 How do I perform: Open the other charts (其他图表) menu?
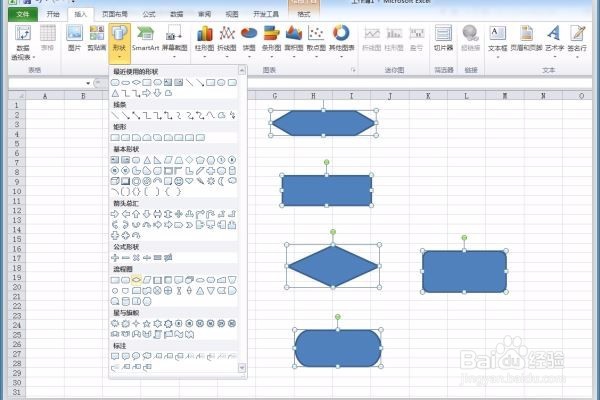(x=341, y=41)
